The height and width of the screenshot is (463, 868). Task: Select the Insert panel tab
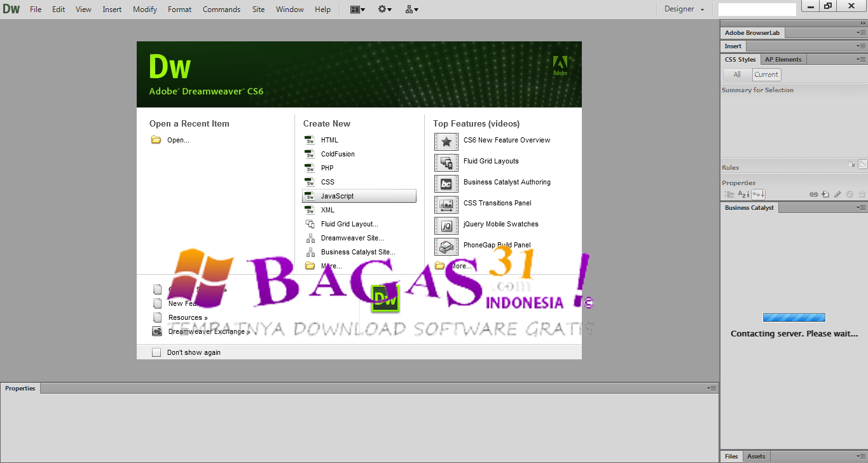pos(733,46)
